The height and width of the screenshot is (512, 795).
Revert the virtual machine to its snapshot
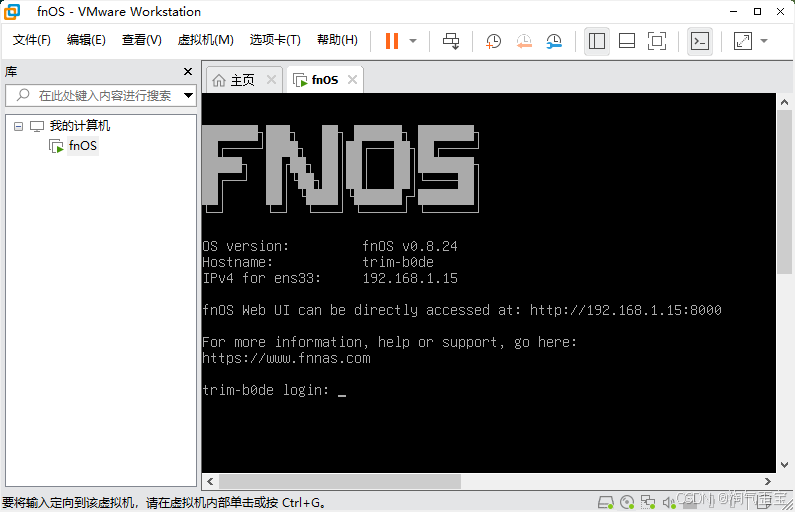(524, 41)
